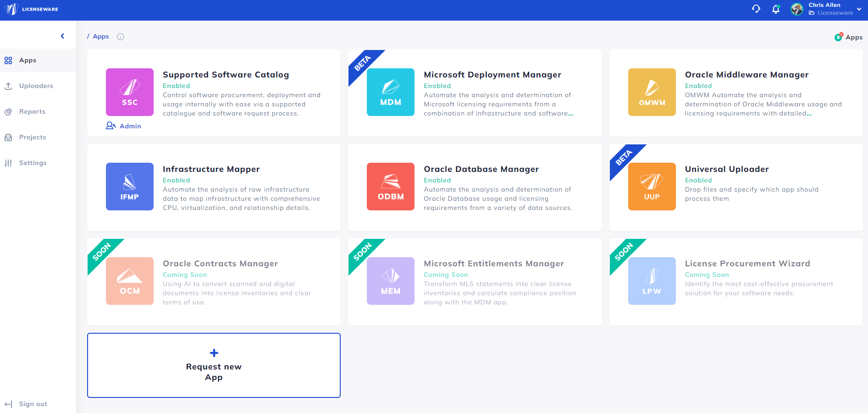The height and width of the screenshot is (413, 868).
Task: Click the Sign out link
Action: pos(33,404)
